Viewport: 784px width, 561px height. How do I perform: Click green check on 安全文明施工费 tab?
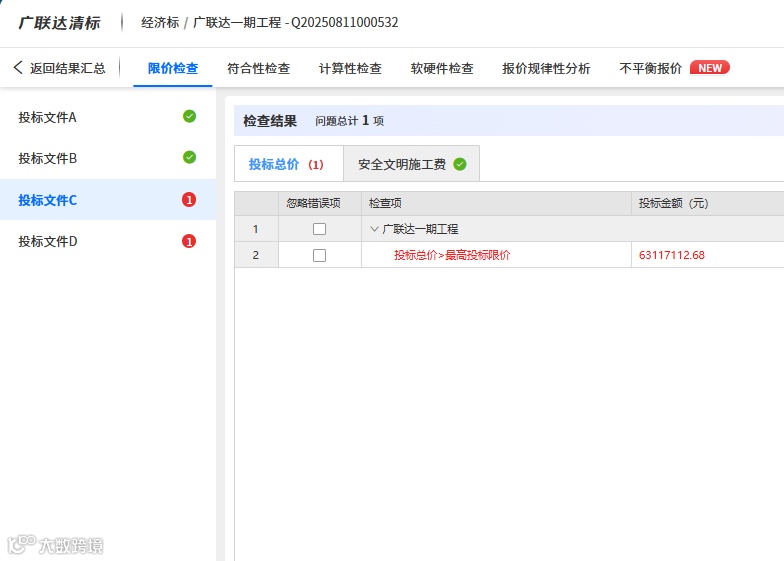(x=460, y=164)
